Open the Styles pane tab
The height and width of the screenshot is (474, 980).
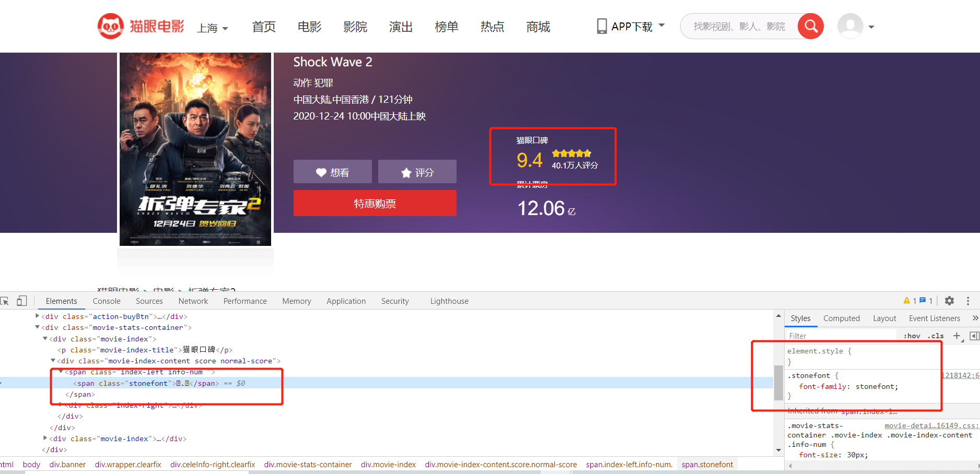pyautogui.click(x=800, y=318)
